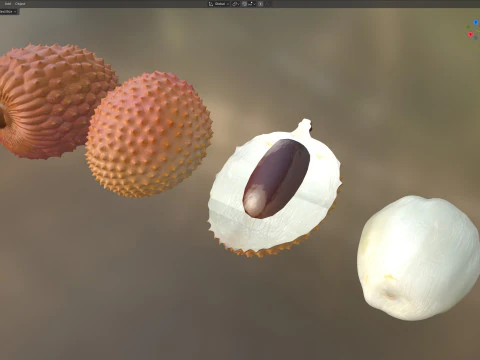Open the snapping options dropdown
This screenshot has height=360, width=480.
(x=252, y=4)
